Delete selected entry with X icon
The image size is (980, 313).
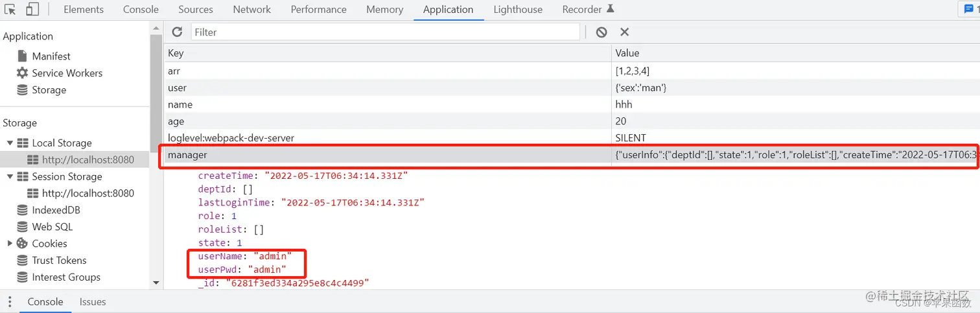tap(624, 32)
